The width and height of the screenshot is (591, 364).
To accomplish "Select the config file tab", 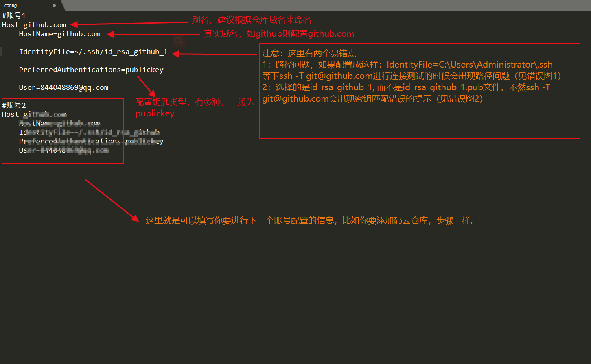I will pos(31,6).
